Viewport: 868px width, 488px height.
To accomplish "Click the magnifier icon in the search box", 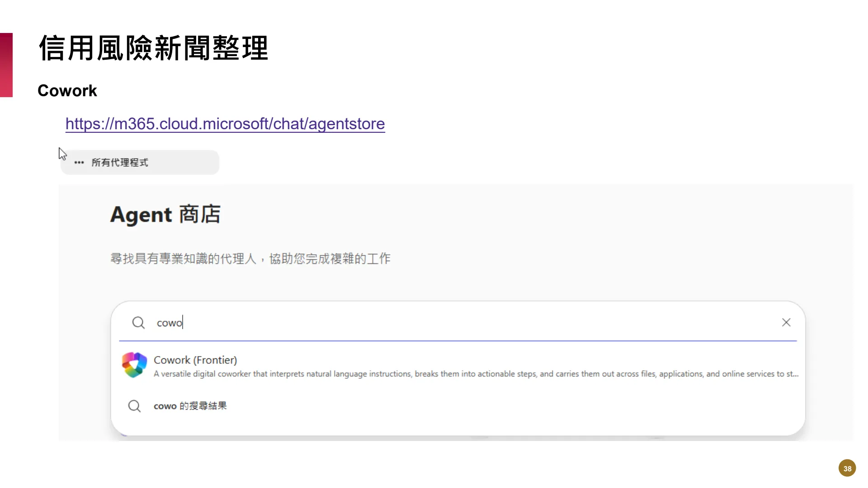I will pyautogui.click(x=138, y=323).
